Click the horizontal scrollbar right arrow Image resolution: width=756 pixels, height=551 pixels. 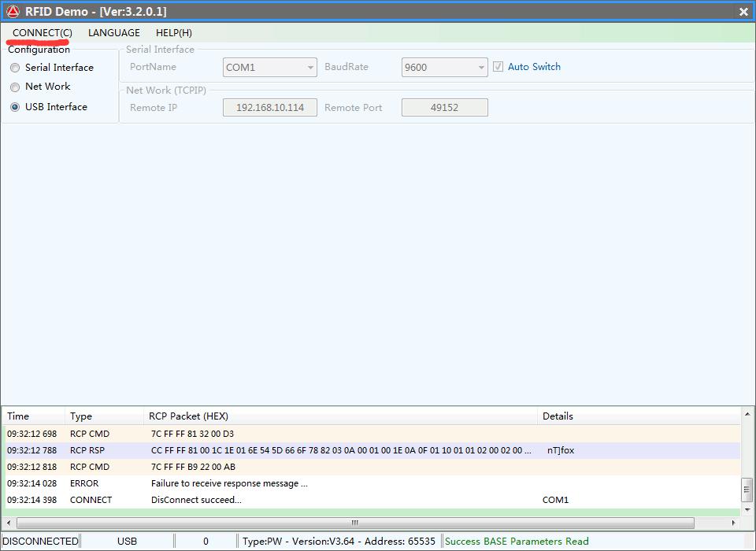734,523
